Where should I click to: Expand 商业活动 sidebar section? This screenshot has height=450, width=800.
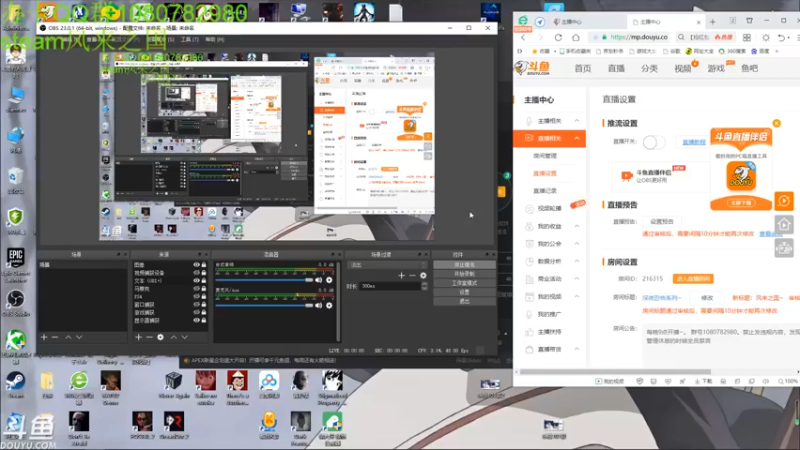577,279
